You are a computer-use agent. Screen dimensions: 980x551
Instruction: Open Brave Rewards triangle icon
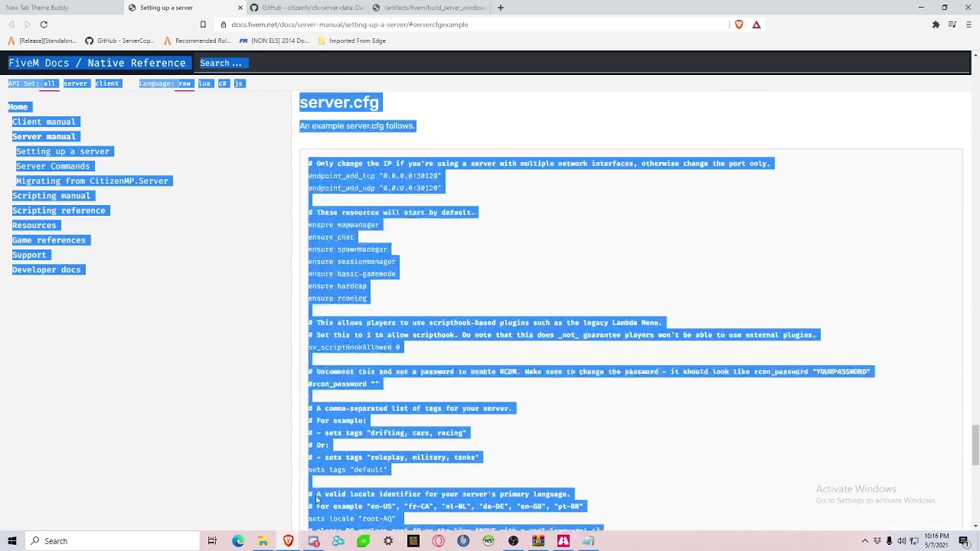[x=756, y=24]
